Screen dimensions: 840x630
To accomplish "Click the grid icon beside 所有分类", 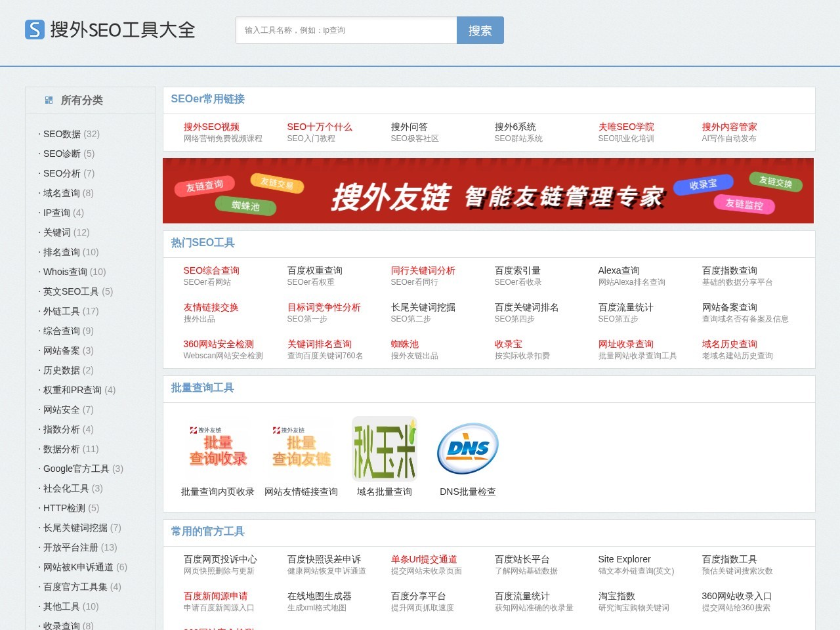I will tap(48, 100).
